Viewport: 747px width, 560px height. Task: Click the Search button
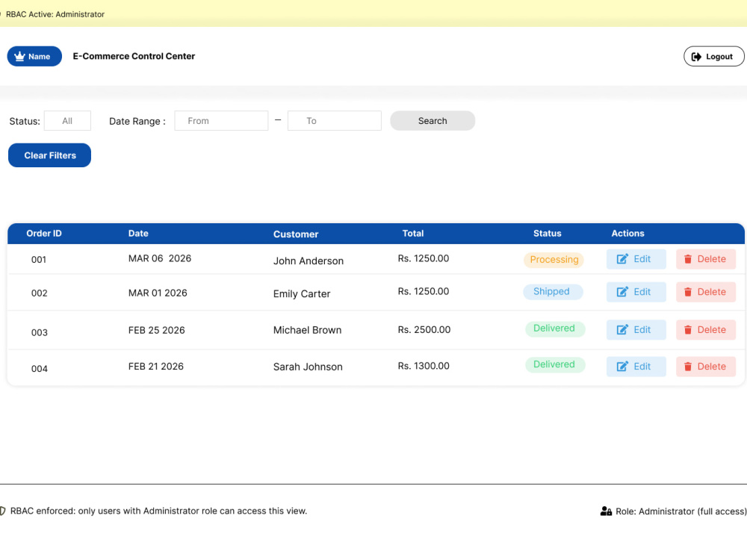click(x=433, y=121)
